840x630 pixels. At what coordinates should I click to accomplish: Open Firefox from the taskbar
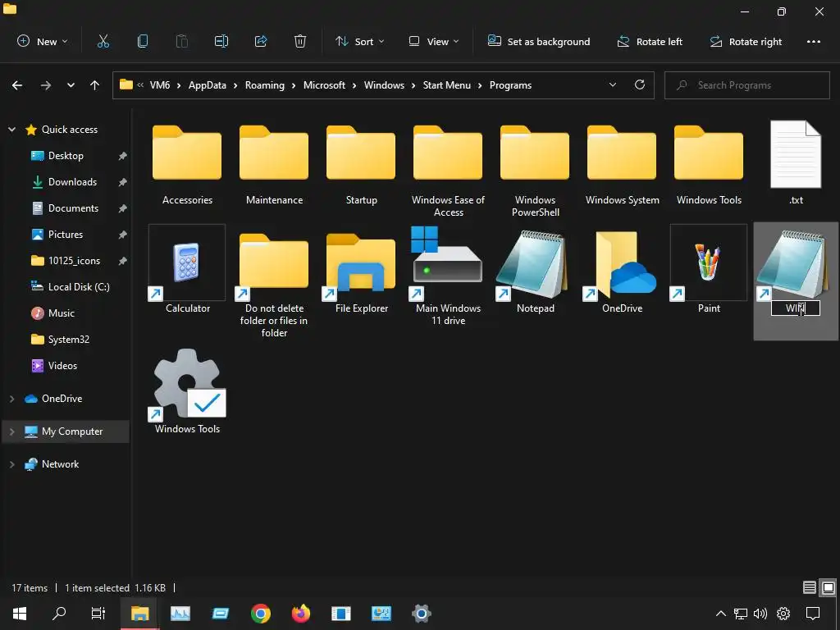(300, 614)
